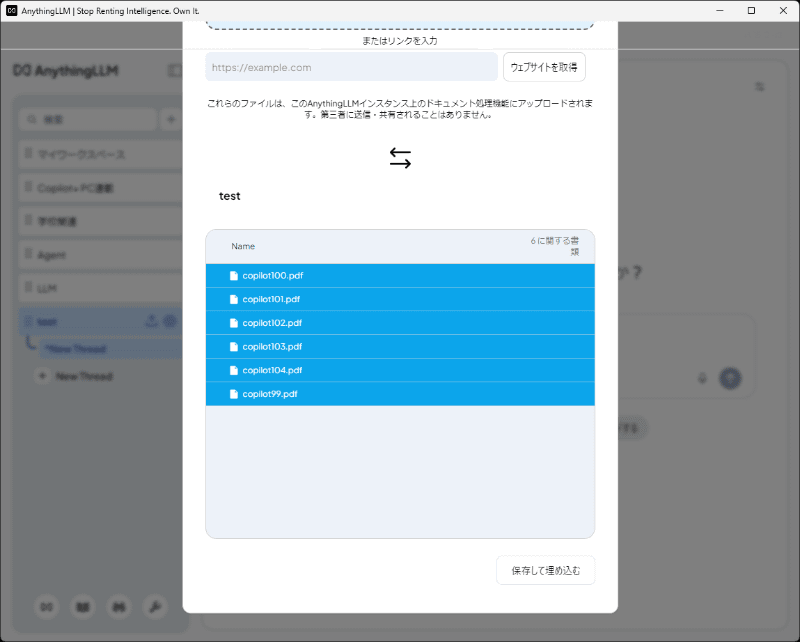Click the file icon beside copilot102.pdf
Image resolution: width=800 pixels, height=642 pixels.
234,323
